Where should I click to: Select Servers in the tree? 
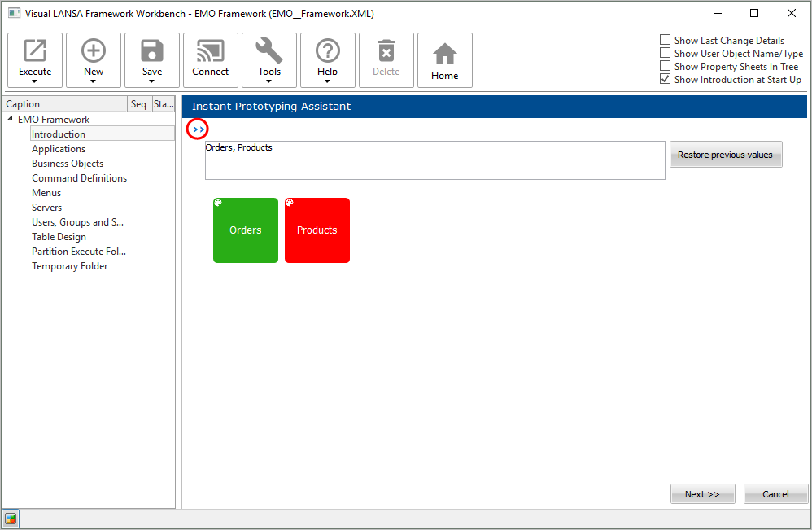(46, 208)
